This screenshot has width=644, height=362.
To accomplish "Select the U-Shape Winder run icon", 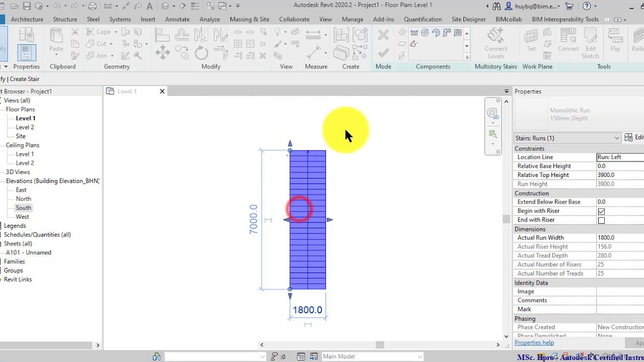I will pos(457,33).
